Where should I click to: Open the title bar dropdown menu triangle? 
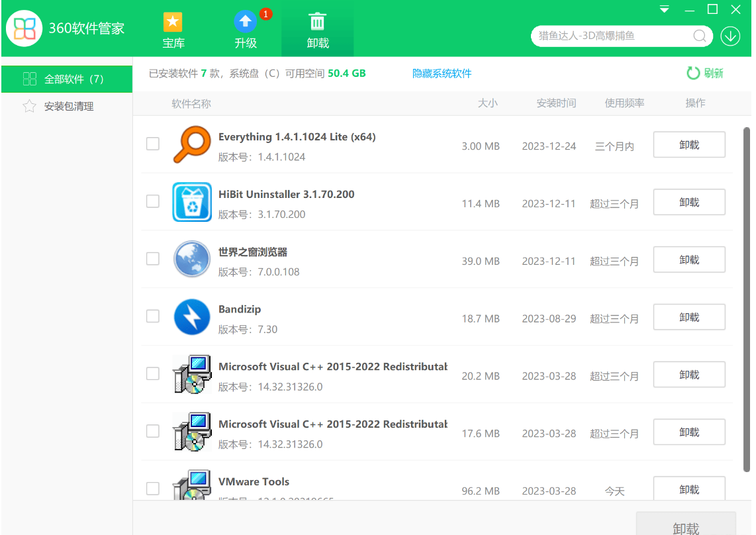pos(665,10)
